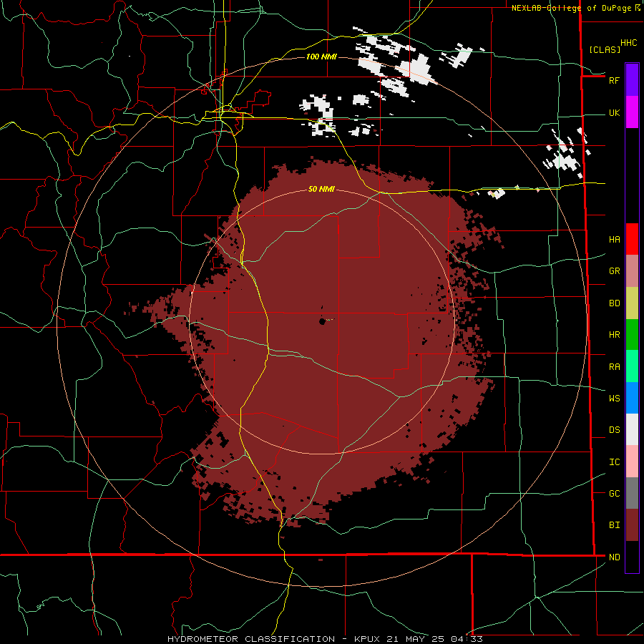Click the 'UK' legend label
This screenshot has width=644, height=644.
tap(614, 113)
